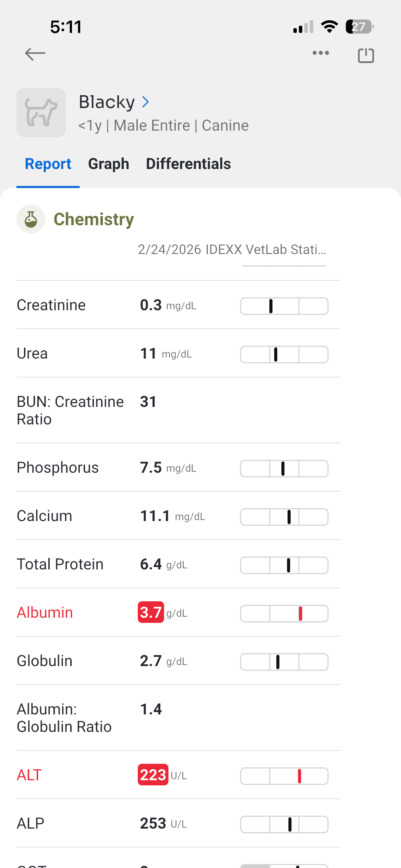Image resolution: width=401 pixels, height=868 pixels.
Task: Tap the cellular signal bars icon
Action: (x=303, y=27)
